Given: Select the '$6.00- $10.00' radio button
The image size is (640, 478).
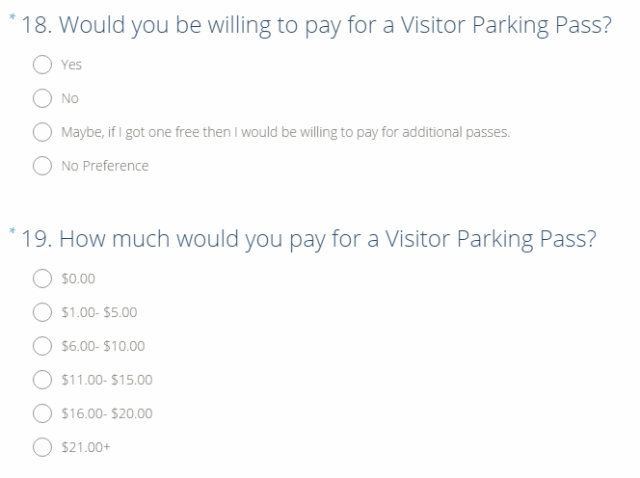Looking at the screenshot, I should tap(42, 346).
